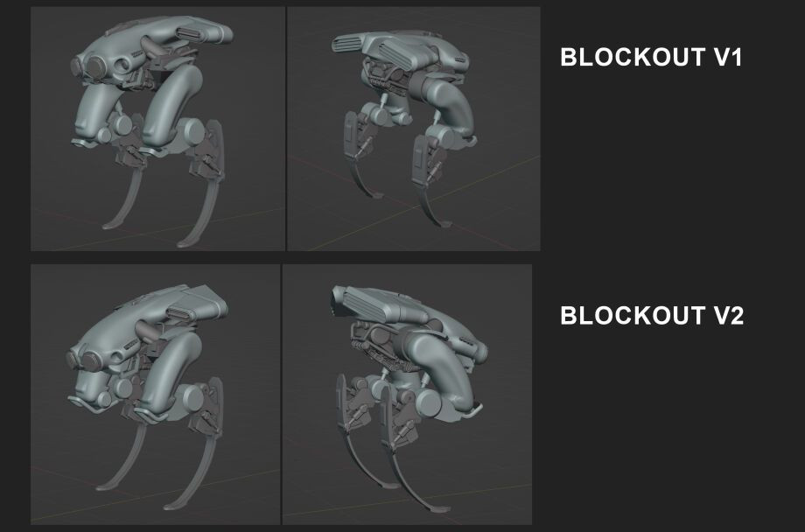The width and height of the screenshot is (805, 532).
Task: Select the BLOCKOUT V2 rear-view render
Action: pyautogui.click(x=407, y=395)
